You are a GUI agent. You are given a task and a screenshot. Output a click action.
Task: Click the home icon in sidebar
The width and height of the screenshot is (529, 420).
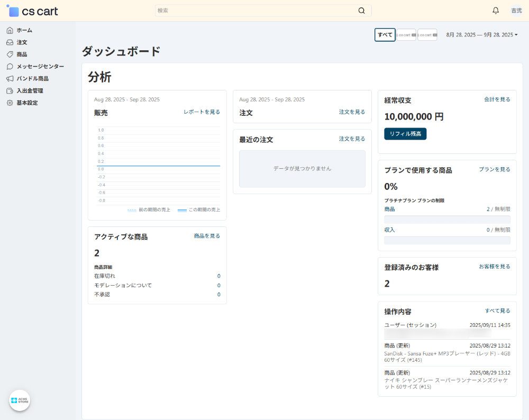pyautogui.click(x=10, y=30)
